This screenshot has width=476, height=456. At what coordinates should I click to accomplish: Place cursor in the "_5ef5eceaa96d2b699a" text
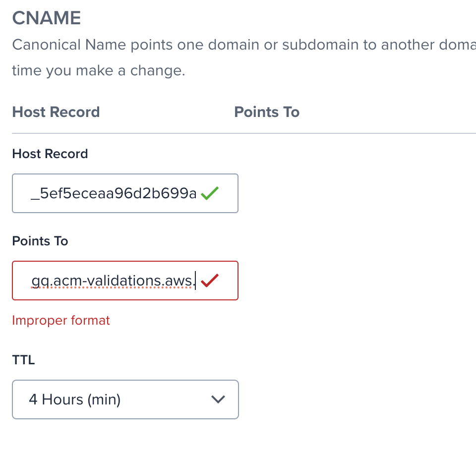coord(114,194)
